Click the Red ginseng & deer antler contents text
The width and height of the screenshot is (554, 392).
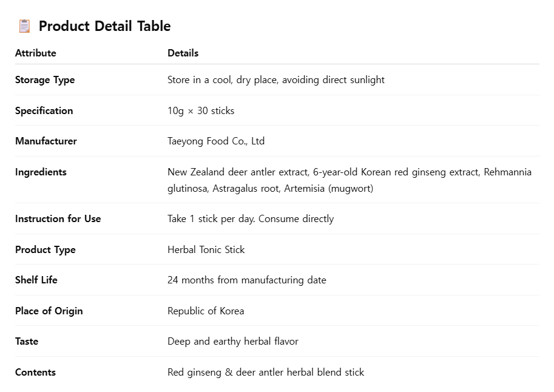265,372
